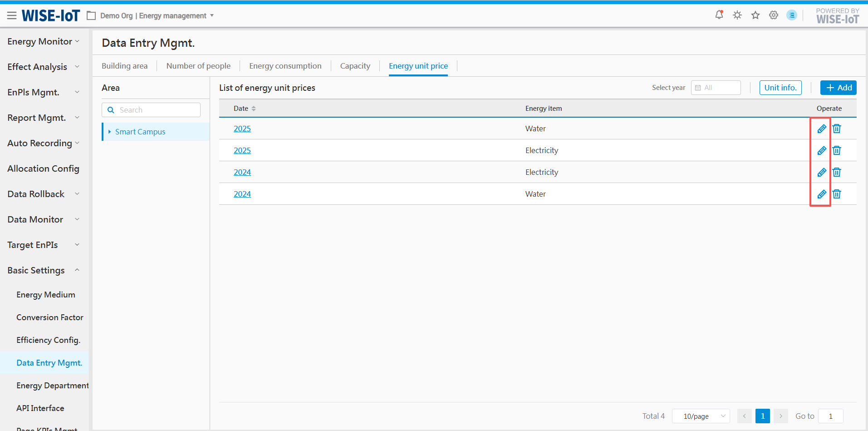
Task: Toggle the light/dark theme sun icon
Action: (737, 15)
